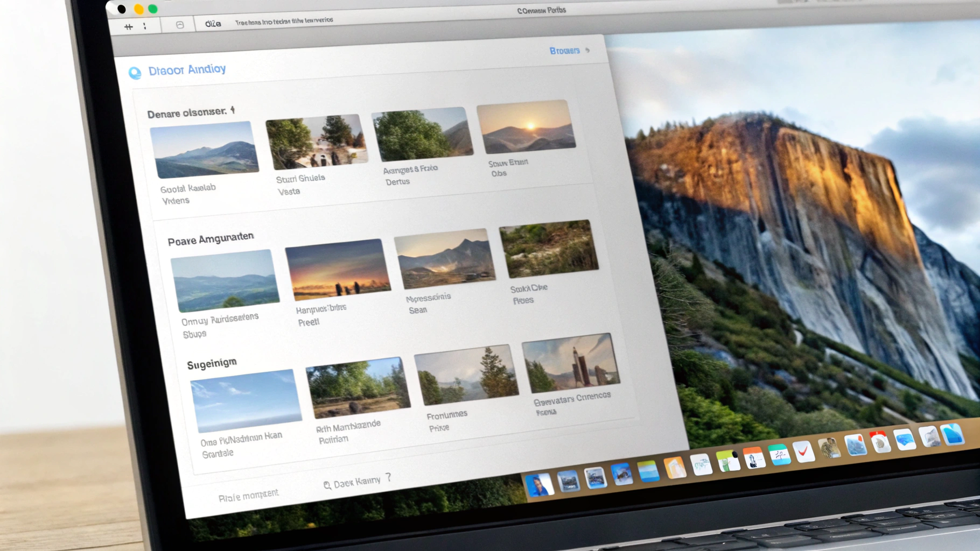Launch the white app with the red checkmark from the Dock
Viewport: 980px width, 551px height.
click(x=803, y=448)
